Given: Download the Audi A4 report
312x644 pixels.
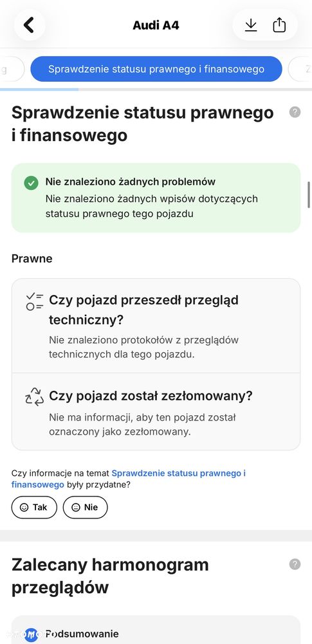Looking at the screenshot, I should pos(250,25).
